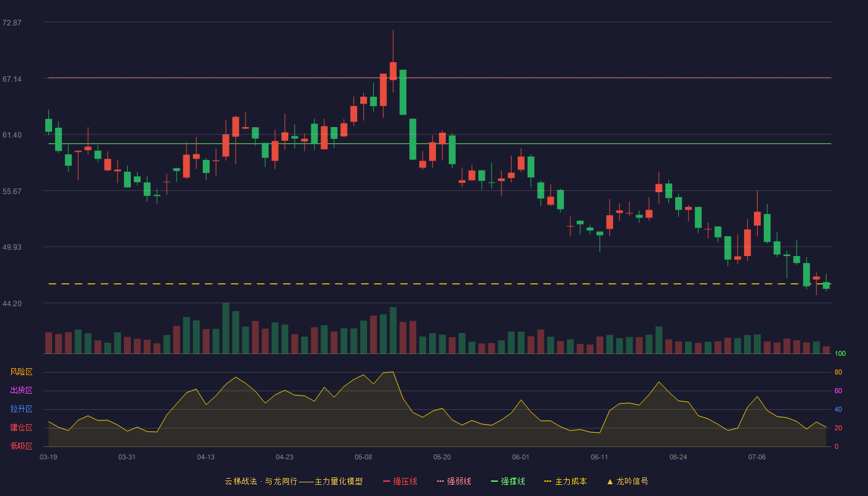Click the 20 indicator scale label

click(838, 428)
